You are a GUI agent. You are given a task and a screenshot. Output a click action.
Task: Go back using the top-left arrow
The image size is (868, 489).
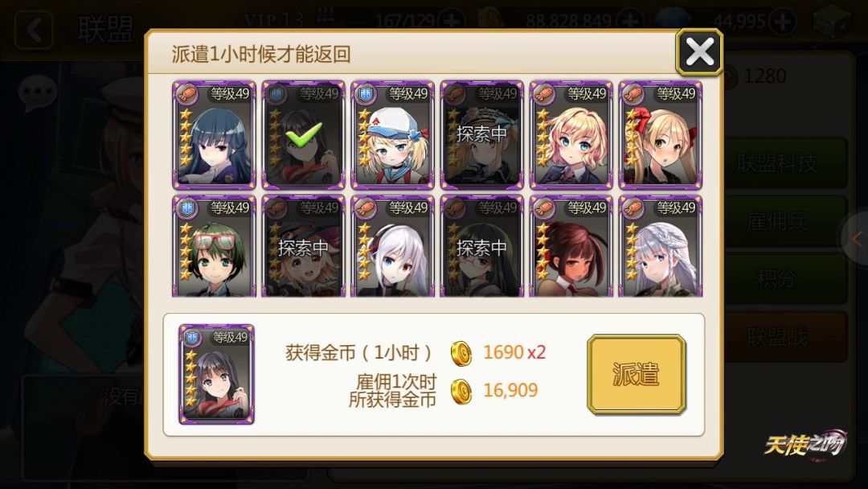click(x=34, y=30)
